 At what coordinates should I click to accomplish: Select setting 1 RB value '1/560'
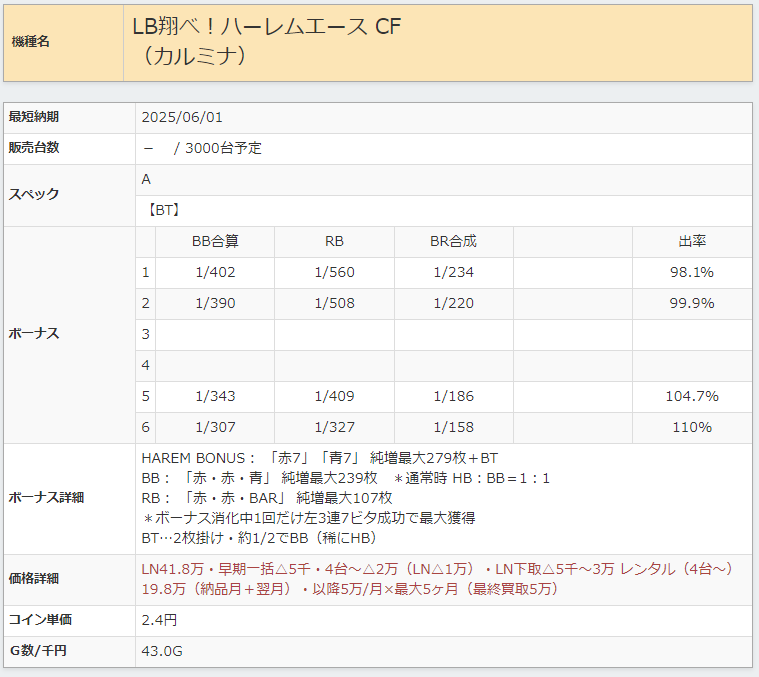click(334, 272)
